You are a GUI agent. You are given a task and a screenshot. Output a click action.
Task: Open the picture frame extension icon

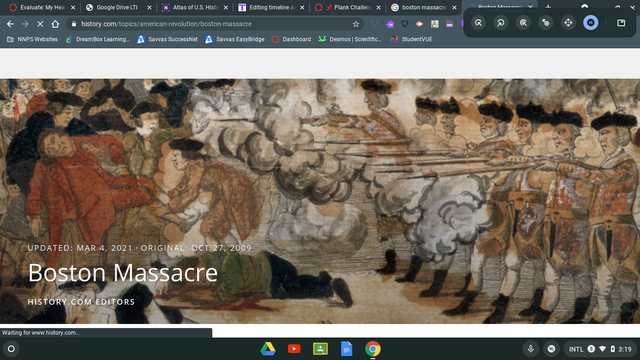tap(435, 24)
